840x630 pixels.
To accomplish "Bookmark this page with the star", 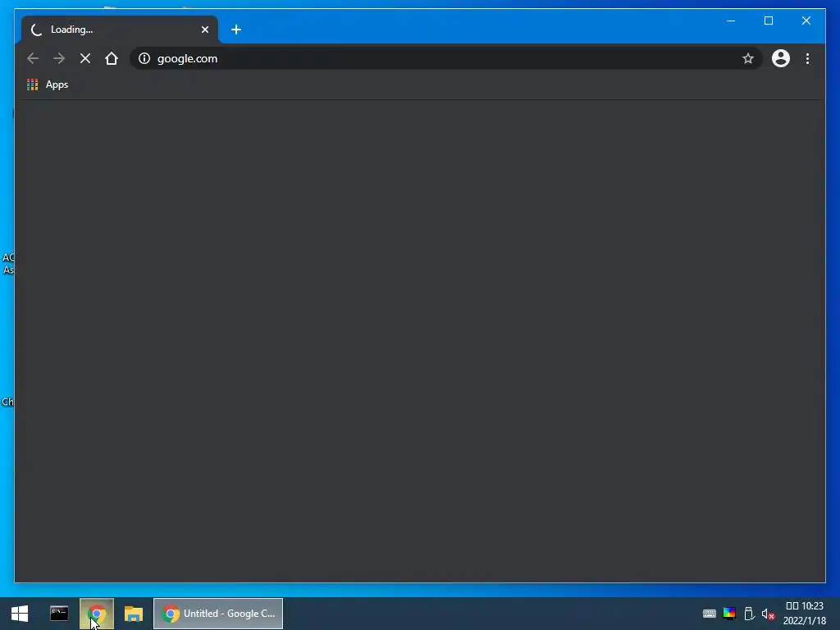I will point(748,58).
